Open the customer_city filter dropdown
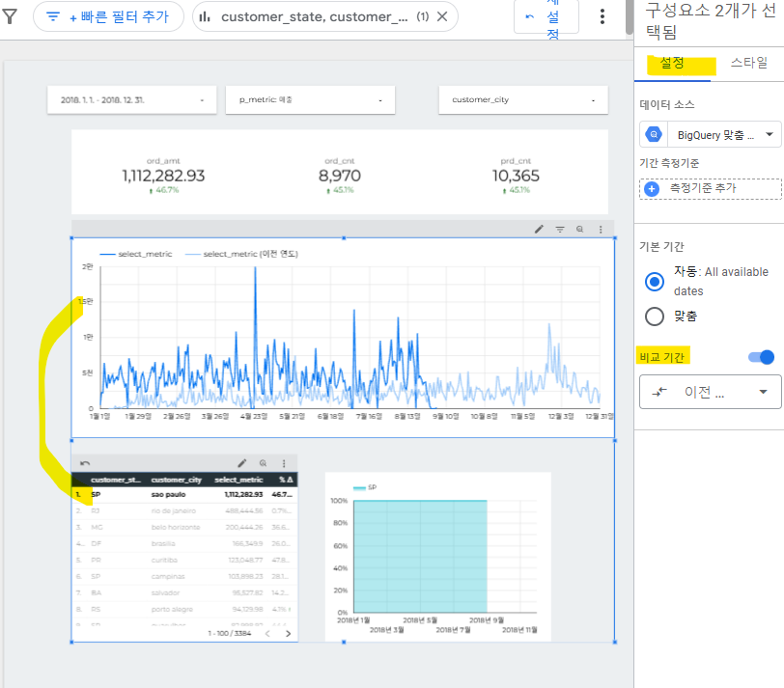The width and height of the screenshot is (784, 688). tap(523, 100)
